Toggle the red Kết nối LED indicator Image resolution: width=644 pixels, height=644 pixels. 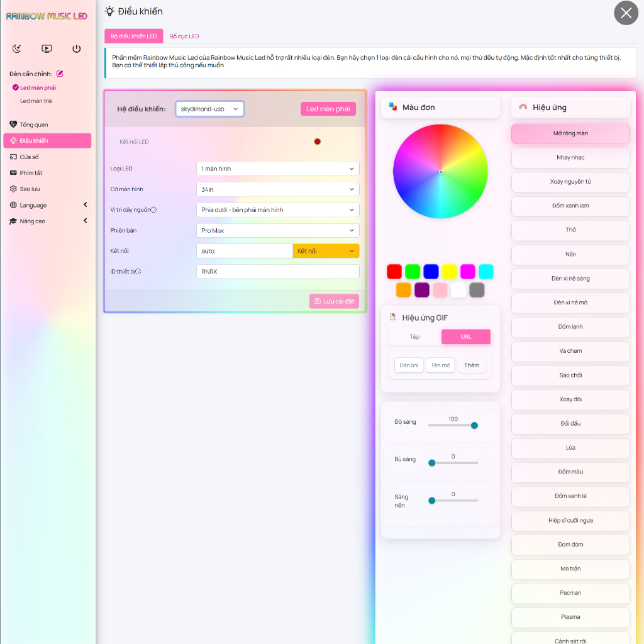coord(317,142)
